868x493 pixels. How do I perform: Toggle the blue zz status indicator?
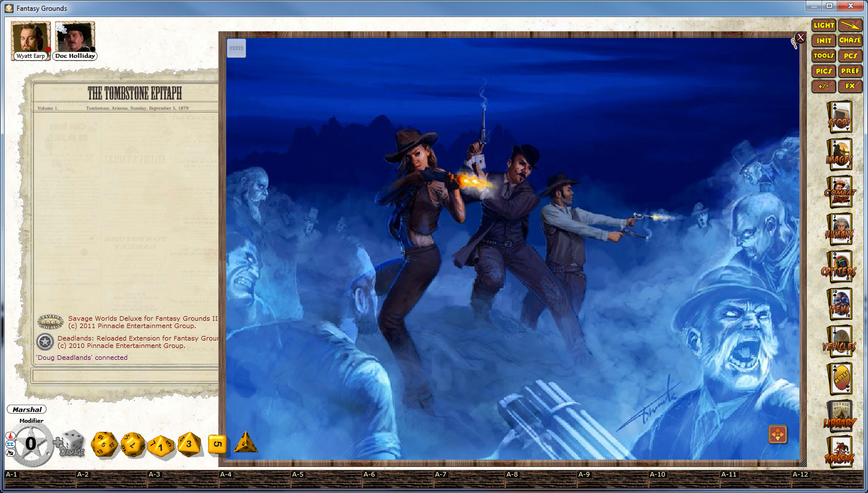click(10, 444)
